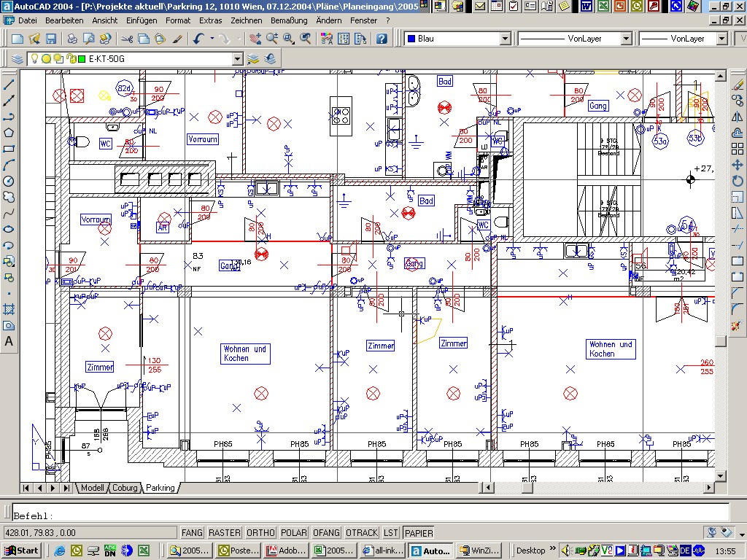Cut selection with the scissors icon
The width and height of the screenshot is (747, 560).
[127, 39]
